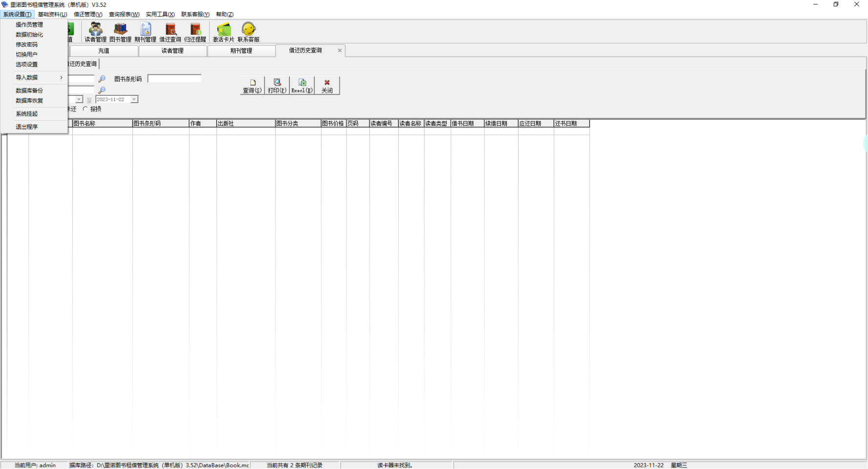Select 退出程序 in the system menu
868x469 pixels.
(x=26, y=127)
